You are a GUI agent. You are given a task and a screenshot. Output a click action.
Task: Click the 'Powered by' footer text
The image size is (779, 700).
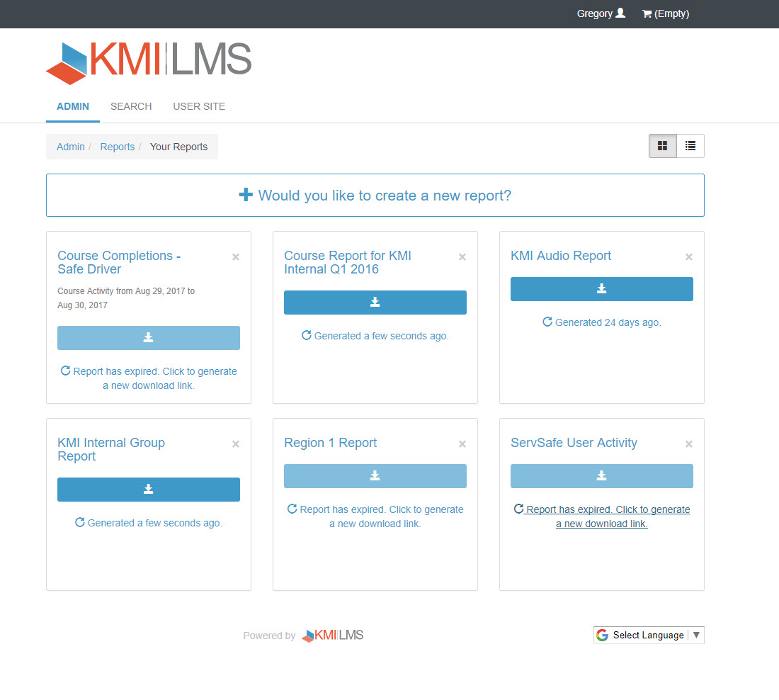[269, 636]
